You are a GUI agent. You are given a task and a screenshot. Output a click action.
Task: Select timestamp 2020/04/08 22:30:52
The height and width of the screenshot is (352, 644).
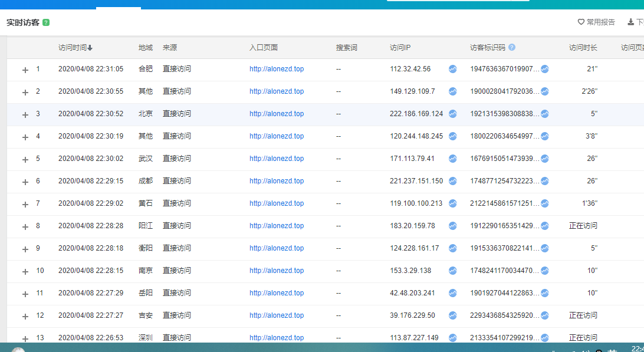(x=91, y=114)
